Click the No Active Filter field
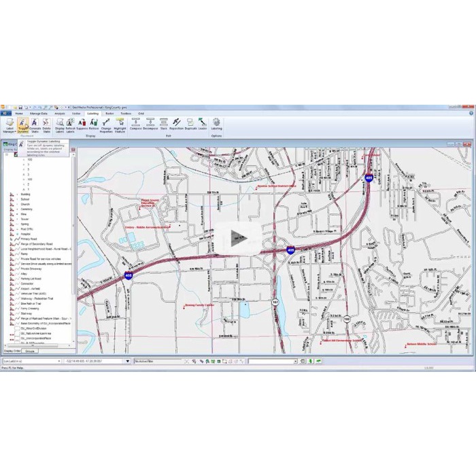Screen dimensions: 476x476 tap(158, 361)
